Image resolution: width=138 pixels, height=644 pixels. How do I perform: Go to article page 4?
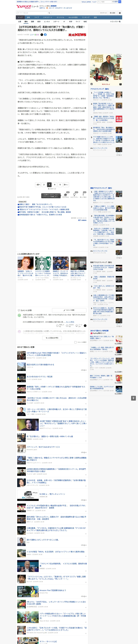tap(55, 185)
